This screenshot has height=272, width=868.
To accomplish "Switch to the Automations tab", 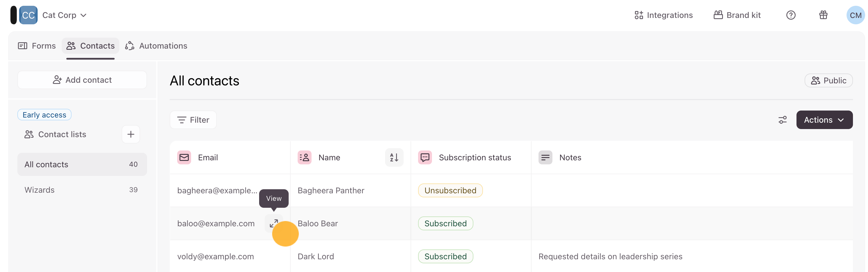I will 156,46.
